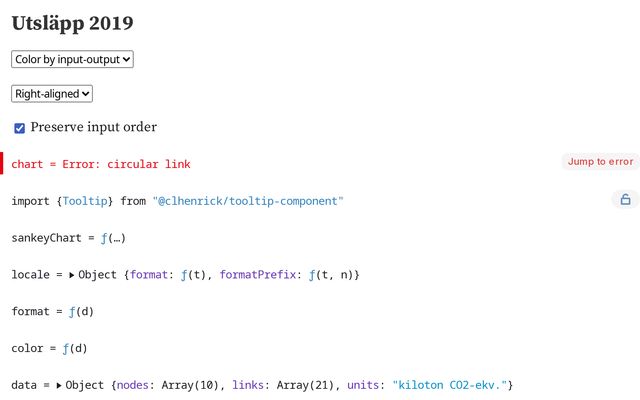Expand the locale Object disclosure triangle
The image size is (640, 400).
(x=71, y=275)
